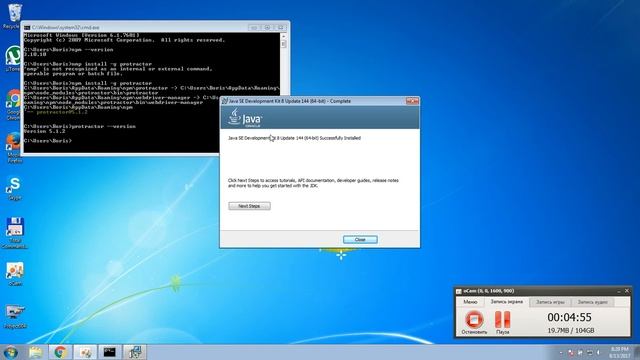Switch to the cmd window in the taskbar
Viewport: 640px width, 360px height.
tap(109, 352)
